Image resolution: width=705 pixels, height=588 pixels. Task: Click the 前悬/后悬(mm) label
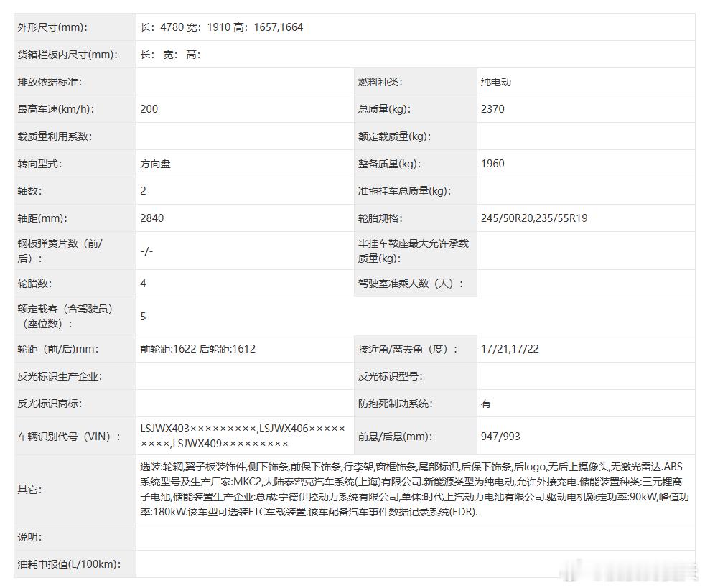(x=395, y=437)
